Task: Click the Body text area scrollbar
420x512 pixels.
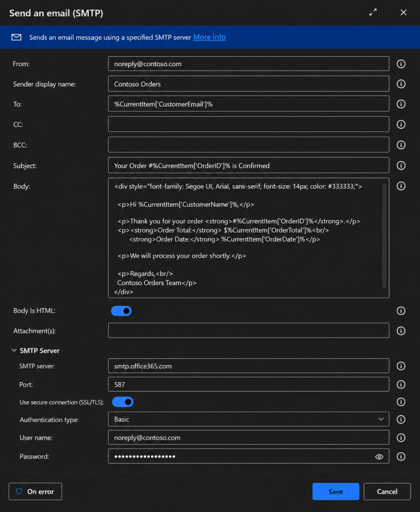Action: pos(384,235)
